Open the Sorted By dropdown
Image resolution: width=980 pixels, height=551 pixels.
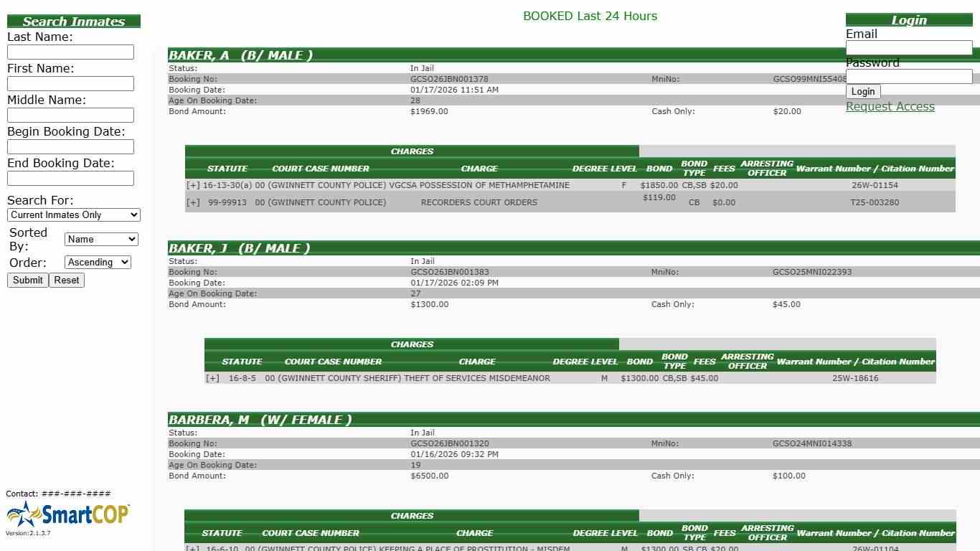101,239
